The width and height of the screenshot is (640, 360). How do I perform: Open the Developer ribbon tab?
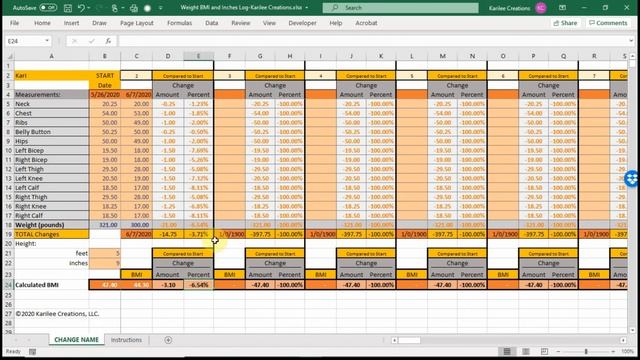pos(302,23)
